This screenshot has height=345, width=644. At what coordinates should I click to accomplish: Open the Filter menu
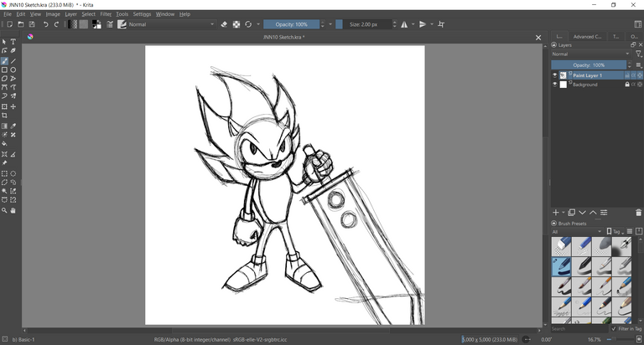point(106,14)
